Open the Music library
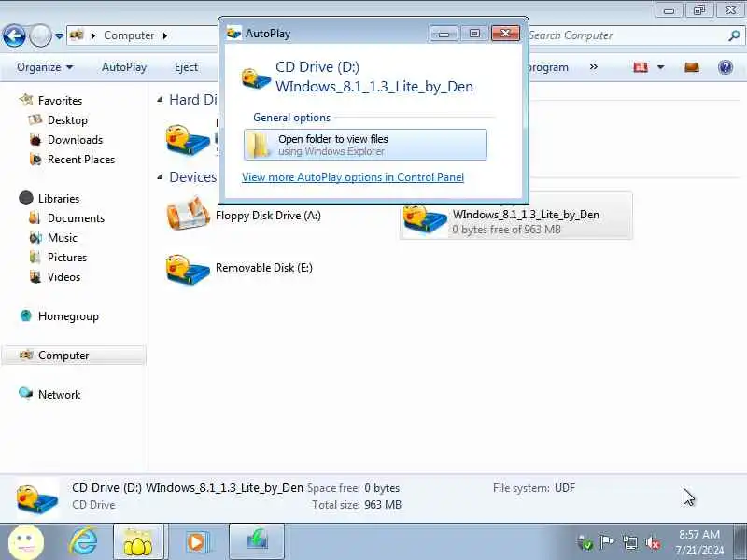The height and width of the screenshot is (560, 747). click(x=62, y=237)
